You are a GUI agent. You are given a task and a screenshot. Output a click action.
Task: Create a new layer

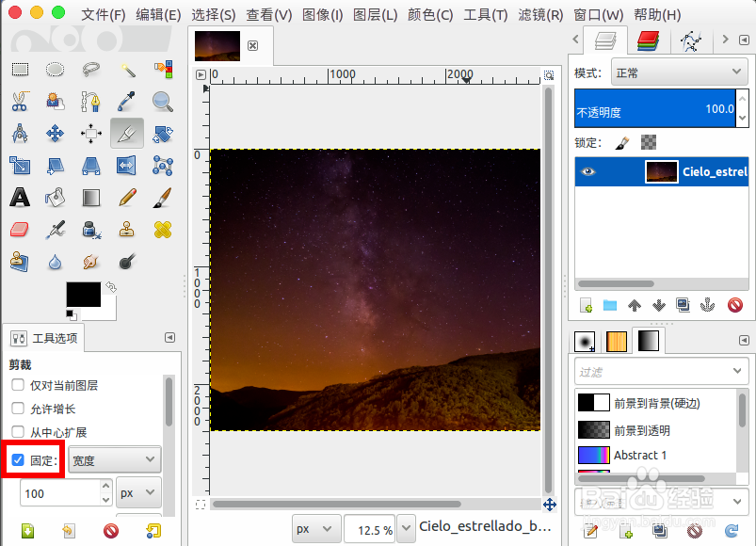pos(586,305)
